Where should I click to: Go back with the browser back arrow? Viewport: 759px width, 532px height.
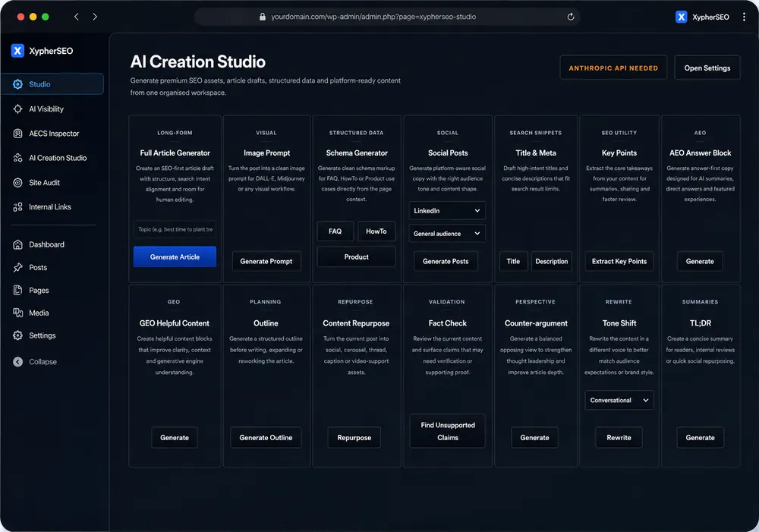[77, 17]
